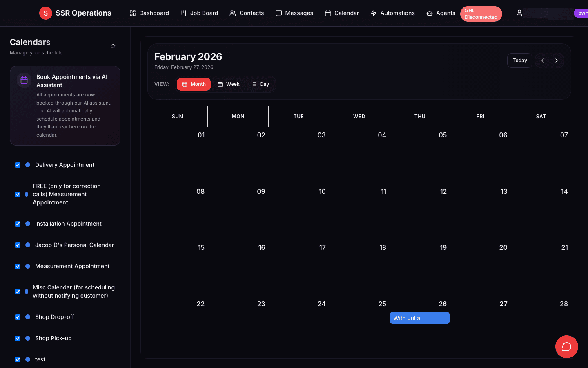Uncheck the Delivery Appointment calendar

tap(18, 165)
